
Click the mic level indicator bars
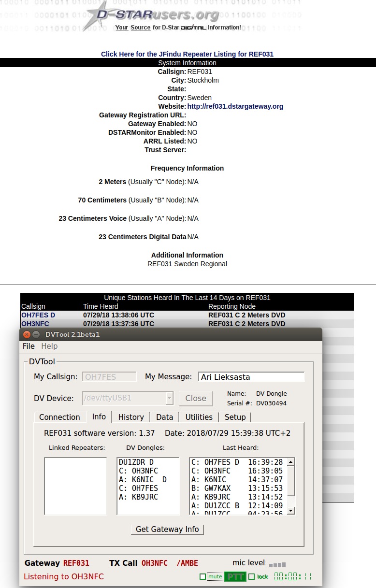pos(277,564)
